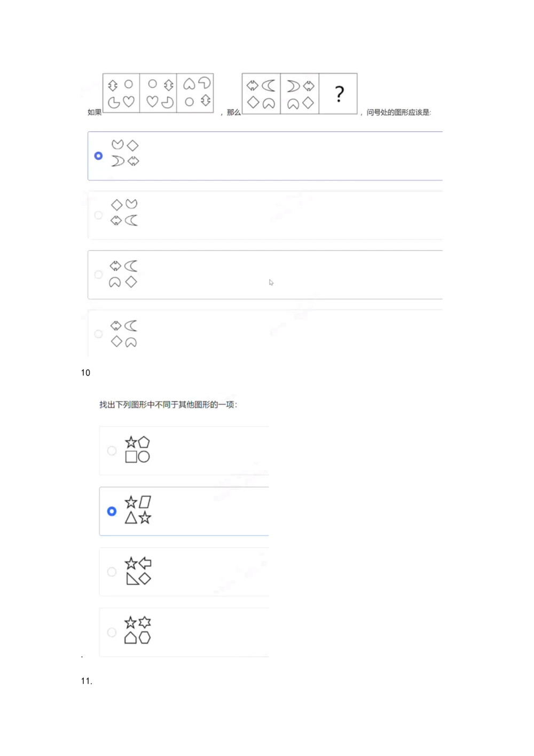Click the first example box with the heart shape
The image size is (534, 756).
click(x=121, y=93)
